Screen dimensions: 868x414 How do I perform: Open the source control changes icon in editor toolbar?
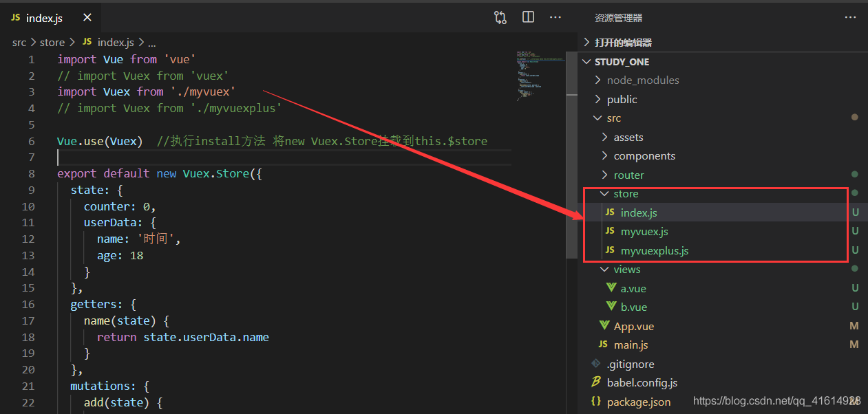coord(500,18)
